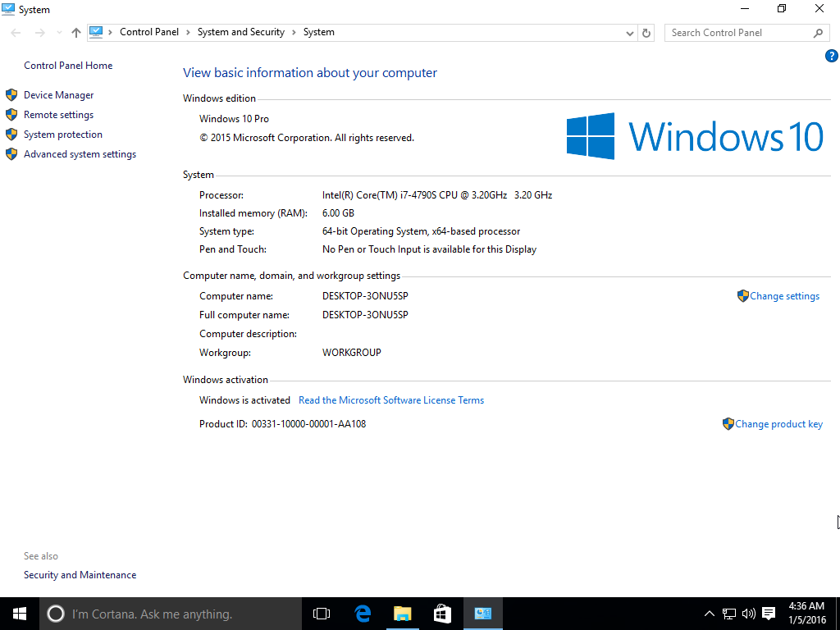This screenshot has height=630, width=840.
Task: Click the No Pen or Touch Input value
Action: 429,249
